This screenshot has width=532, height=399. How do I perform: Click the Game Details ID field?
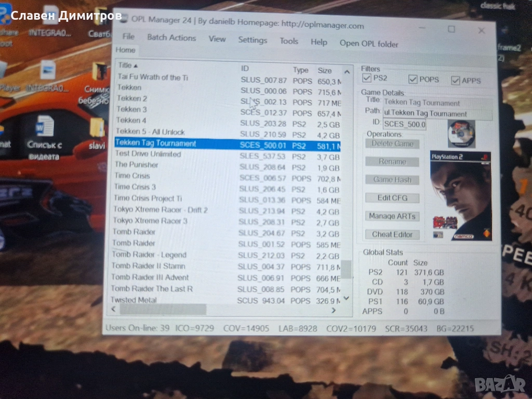[404, 124]
